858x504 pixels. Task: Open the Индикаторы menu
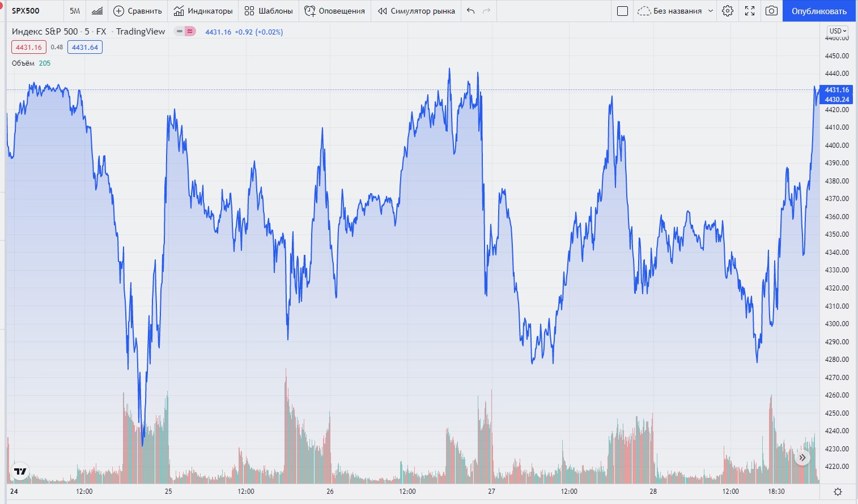tap(203, 11)
